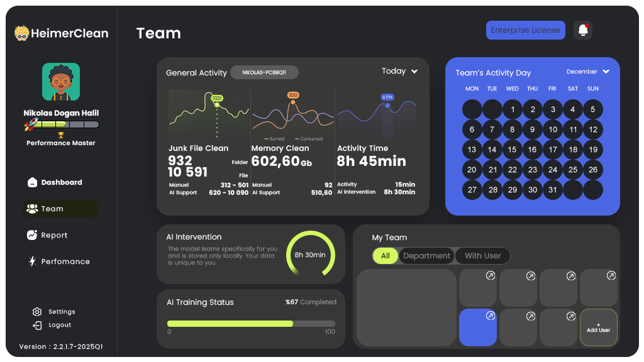Click the Version 2.2.1.7-2025Q1 text
Image resolution: width=644 pixels, height=362 pixels.
coord(61,346)
